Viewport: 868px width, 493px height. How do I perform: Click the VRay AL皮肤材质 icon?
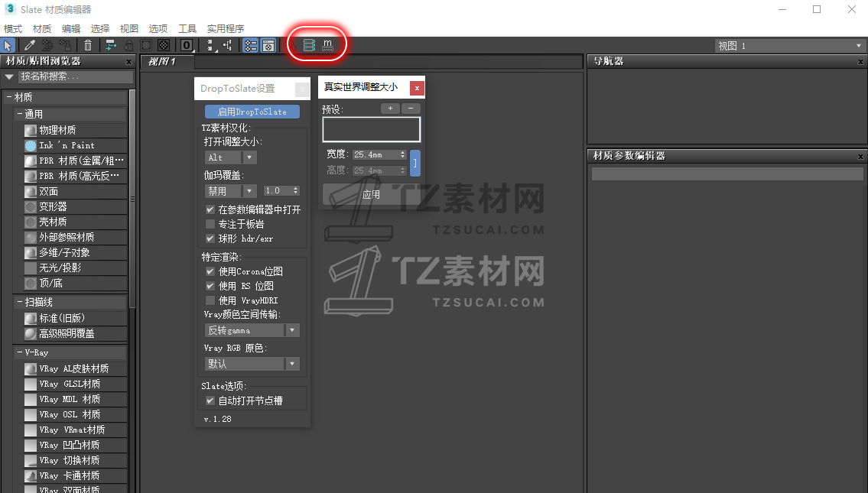click(x=31, y=368)
